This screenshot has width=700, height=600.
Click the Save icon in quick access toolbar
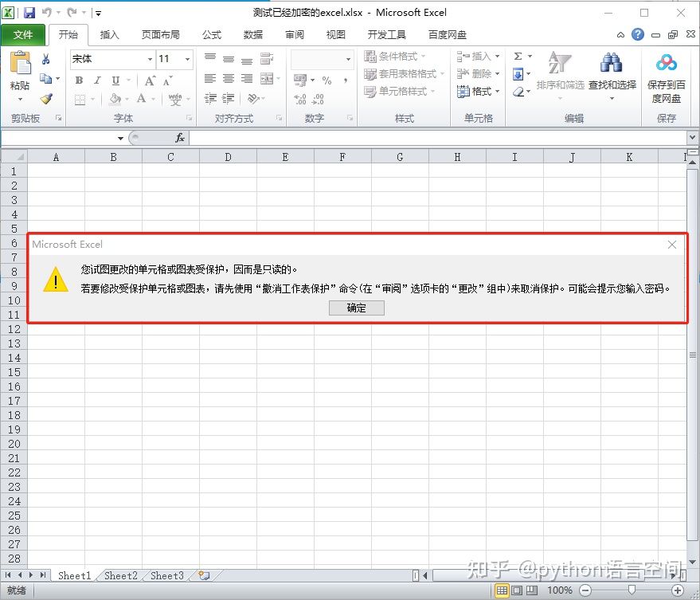tap(29, 13)
